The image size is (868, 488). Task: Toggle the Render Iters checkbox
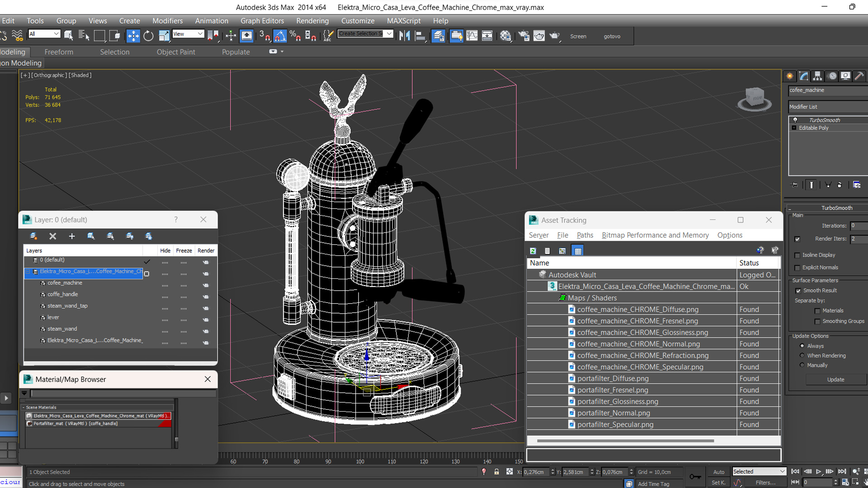click(797, 239)
